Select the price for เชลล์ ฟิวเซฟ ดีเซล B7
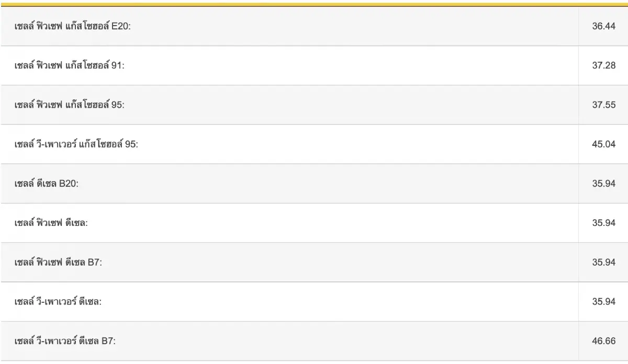Image resolution: width=628 pixels, height=364 pixels. pos(603,262)
